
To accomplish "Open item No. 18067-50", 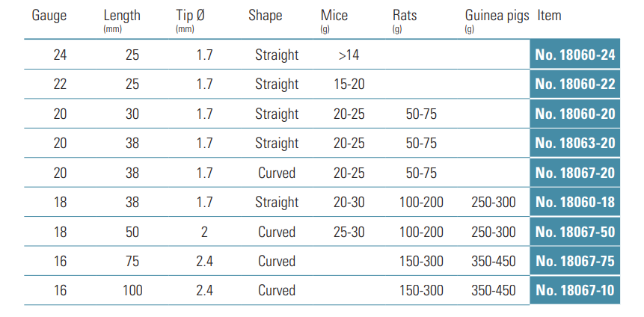I will pyautogui.click(x=575, y=232).
